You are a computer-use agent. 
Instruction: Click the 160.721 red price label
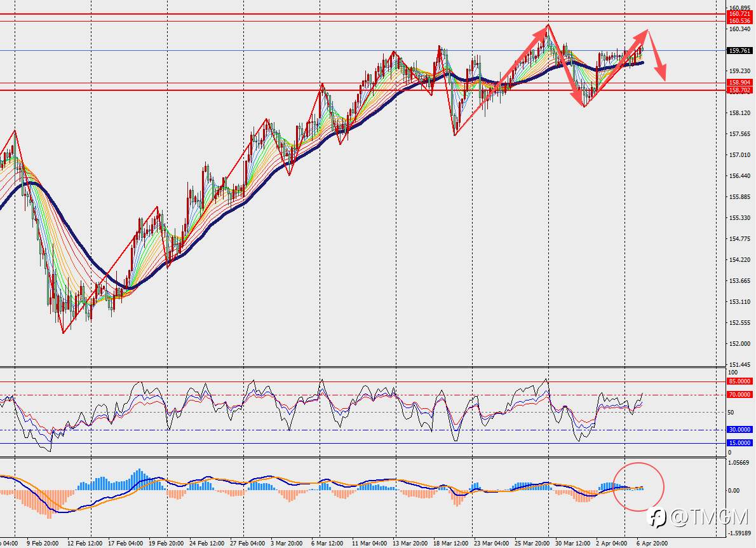(x=739, y=14)
